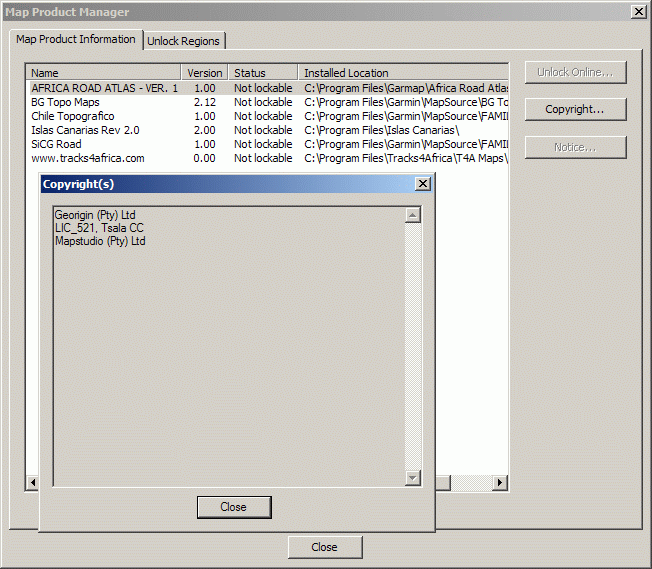Click the Notice... button
Screen dimensions: 652x569
pos(575,147)
